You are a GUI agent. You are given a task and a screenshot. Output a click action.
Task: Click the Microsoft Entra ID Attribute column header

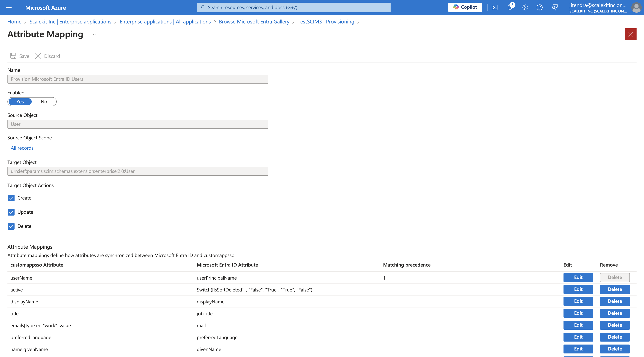click(227, 265)
